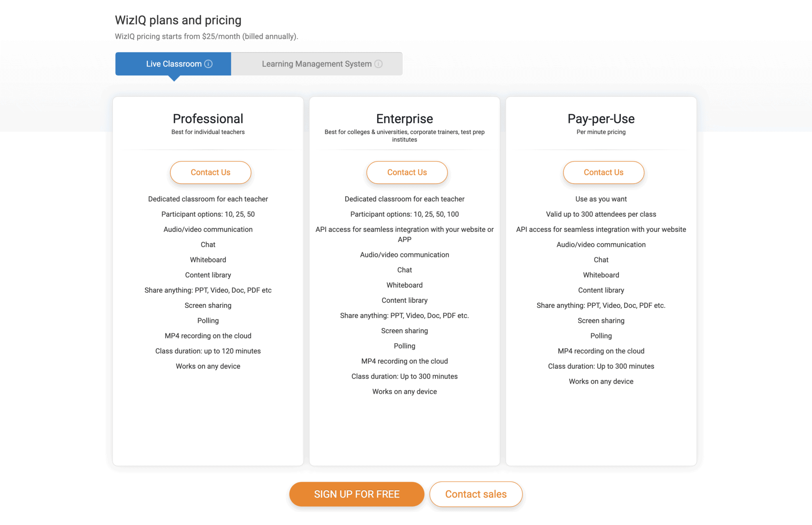Image resolution: width=812 pixels, height=525 pixels.
Task: Click Contact Us under the Enterprise plan
Action: tap(407, 172)
